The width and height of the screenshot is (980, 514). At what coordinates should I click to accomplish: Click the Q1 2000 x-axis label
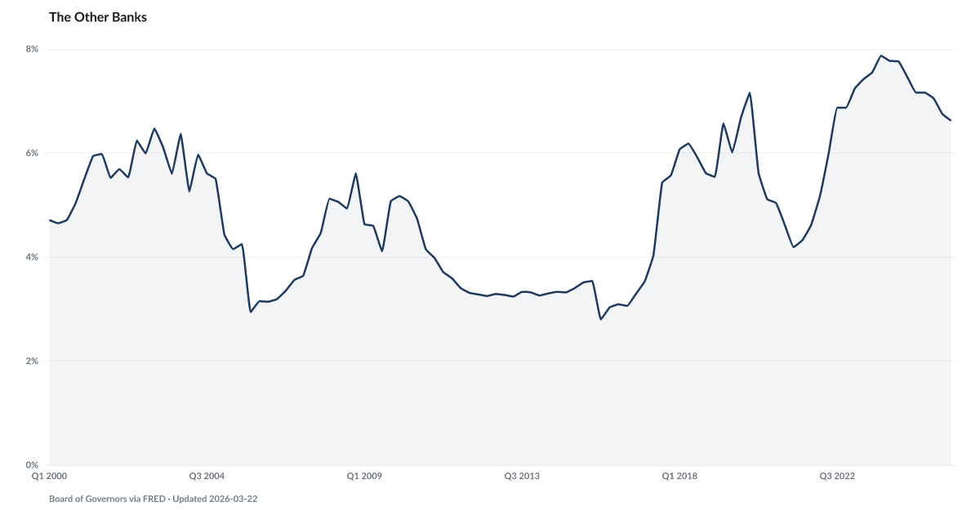coord(49,476)
